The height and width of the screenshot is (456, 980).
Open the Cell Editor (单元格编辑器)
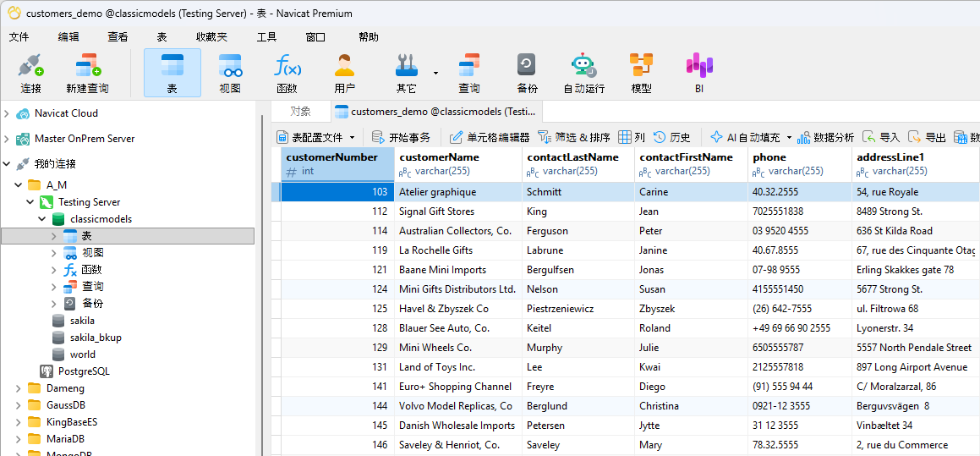click(x=490, y=137)
